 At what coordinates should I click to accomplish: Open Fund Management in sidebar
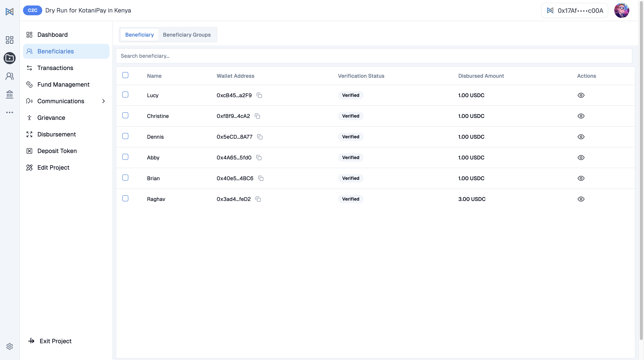[x=63, y=85]
